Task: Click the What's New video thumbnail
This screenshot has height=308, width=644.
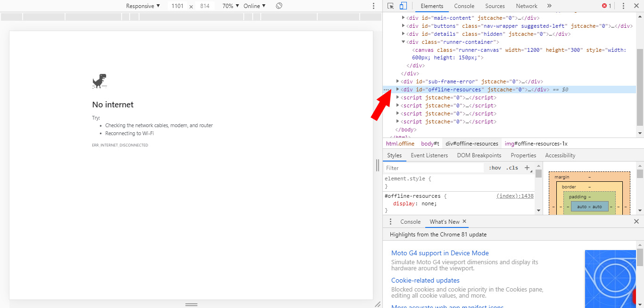Action: pos(611,279)
